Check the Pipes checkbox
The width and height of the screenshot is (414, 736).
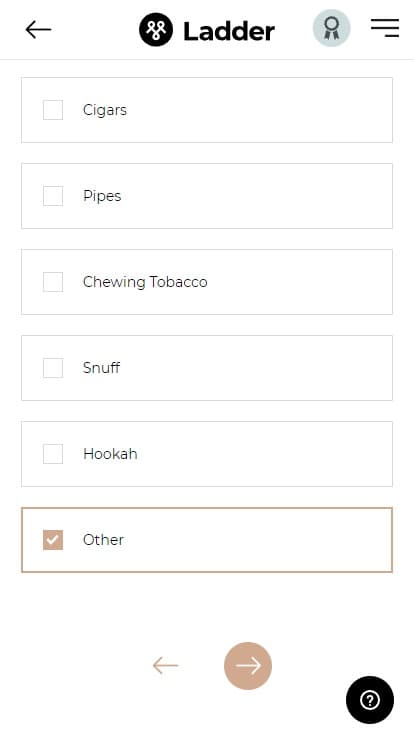(x=53, y=196)
